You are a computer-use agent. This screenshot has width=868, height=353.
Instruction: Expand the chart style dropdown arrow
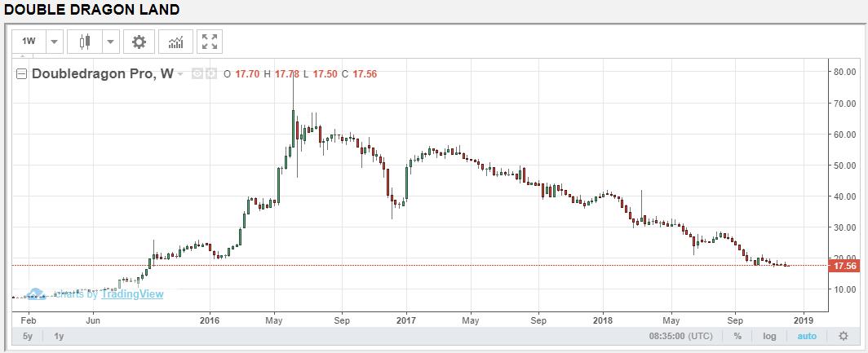coord(110,42)
